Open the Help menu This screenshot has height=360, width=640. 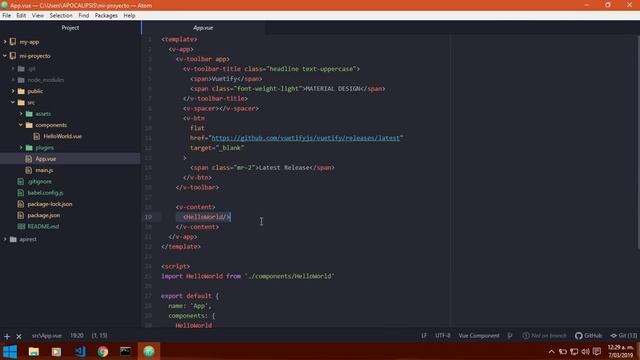pos(129,16)
